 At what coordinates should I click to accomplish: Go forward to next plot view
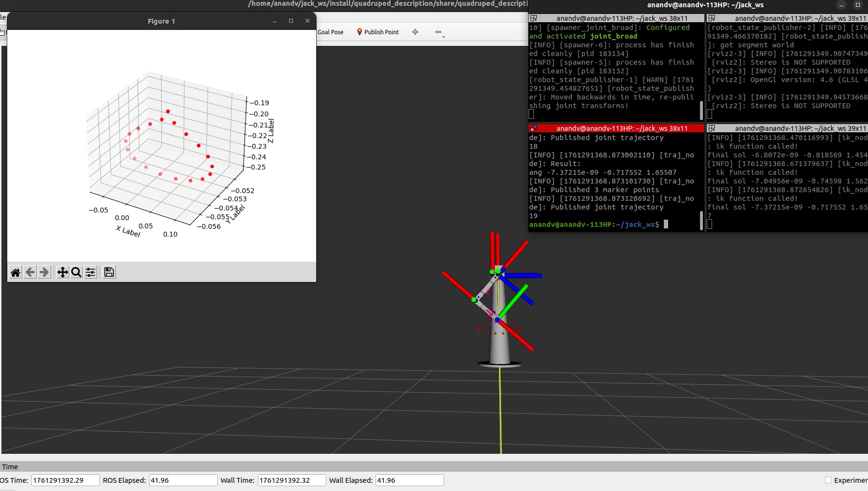(x=44, y=272)
